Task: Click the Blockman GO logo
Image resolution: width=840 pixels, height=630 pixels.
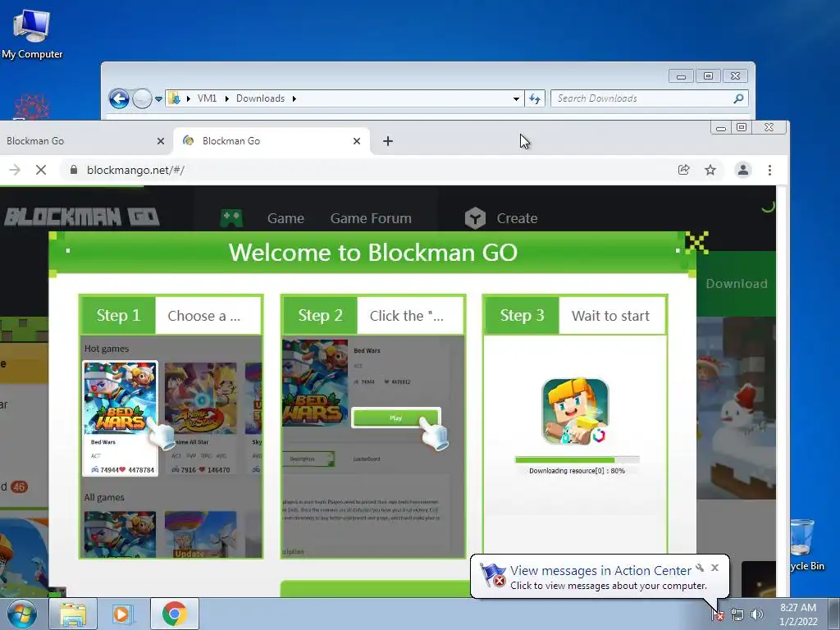Action: pyautogui.click(x=81, y=217)
